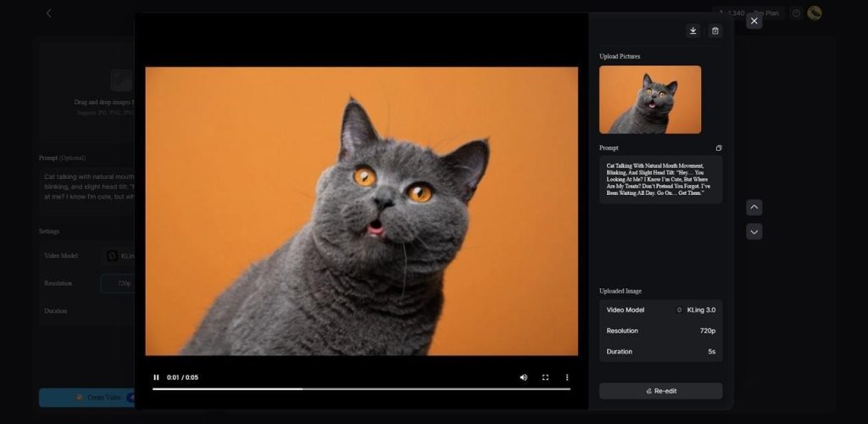Click the drag and drop image upload area
This screenshot has width=868, height=424.
click(x=87, y=93)
